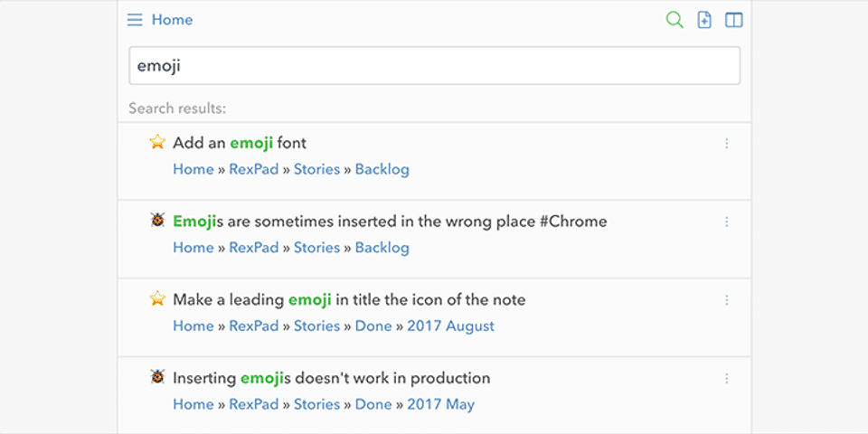Open options menu for 'Make a leading emoji' result

pyautogui.click(x=727, y=300)
